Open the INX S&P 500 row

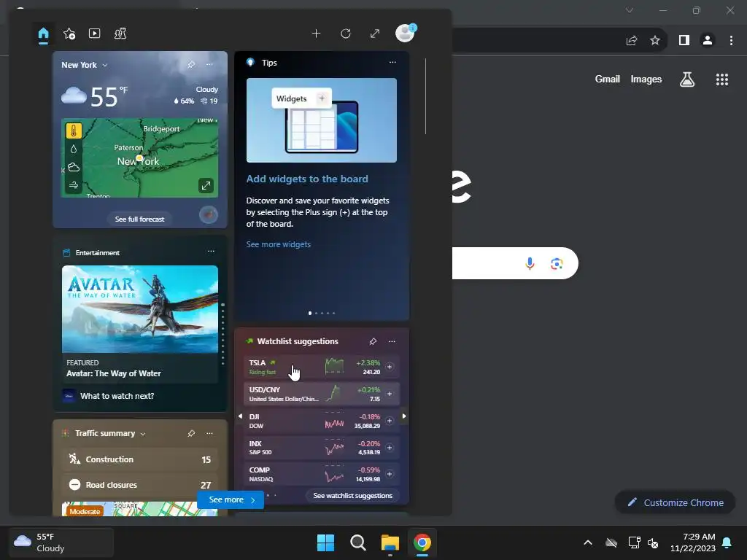click(322, 448)
